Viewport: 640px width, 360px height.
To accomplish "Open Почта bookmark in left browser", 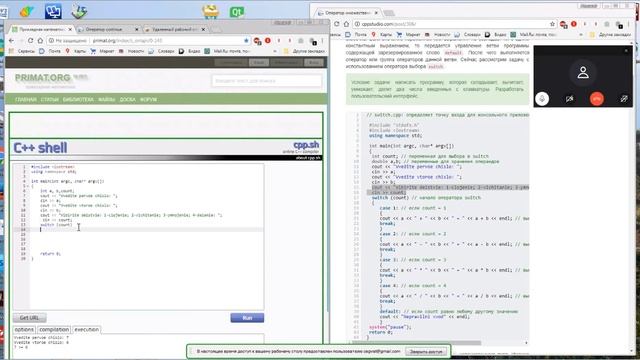I will 50,51.
